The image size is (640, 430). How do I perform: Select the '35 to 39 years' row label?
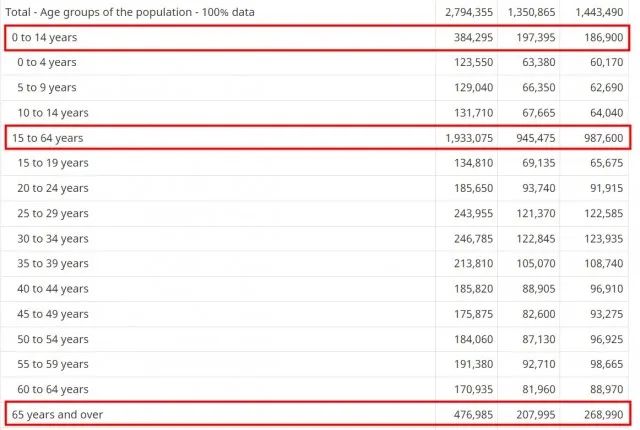53,264
